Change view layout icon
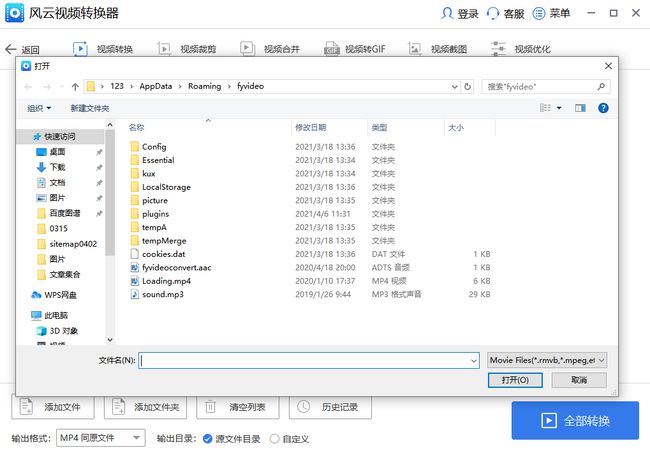Screen dimensions: 650x455 [545, 108]
